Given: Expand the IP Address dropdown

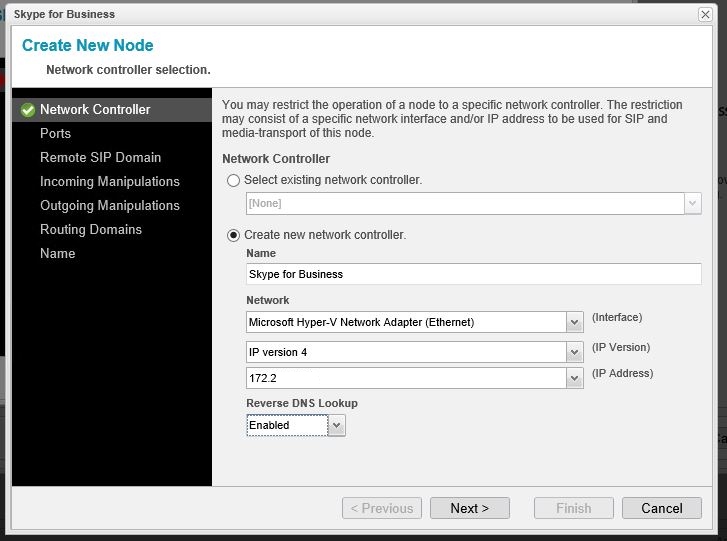Looking at the screenshot, I should [574, 378].
